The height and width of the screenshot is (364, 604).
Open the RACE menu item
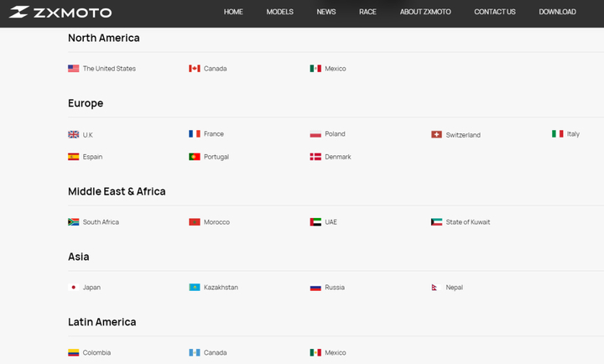(367, 12)
